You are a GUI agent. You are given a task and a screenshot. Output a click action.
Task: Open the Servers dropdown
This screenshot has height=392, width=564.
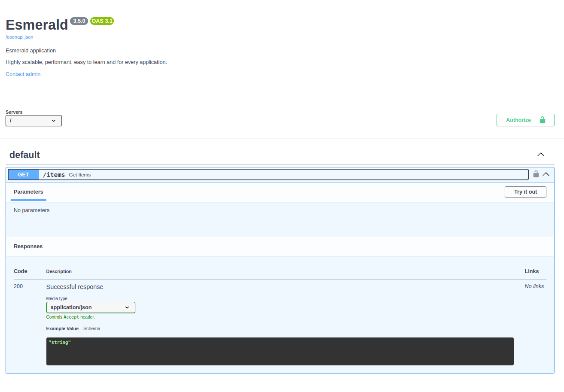pyautogui.click(x=34, y=121)
